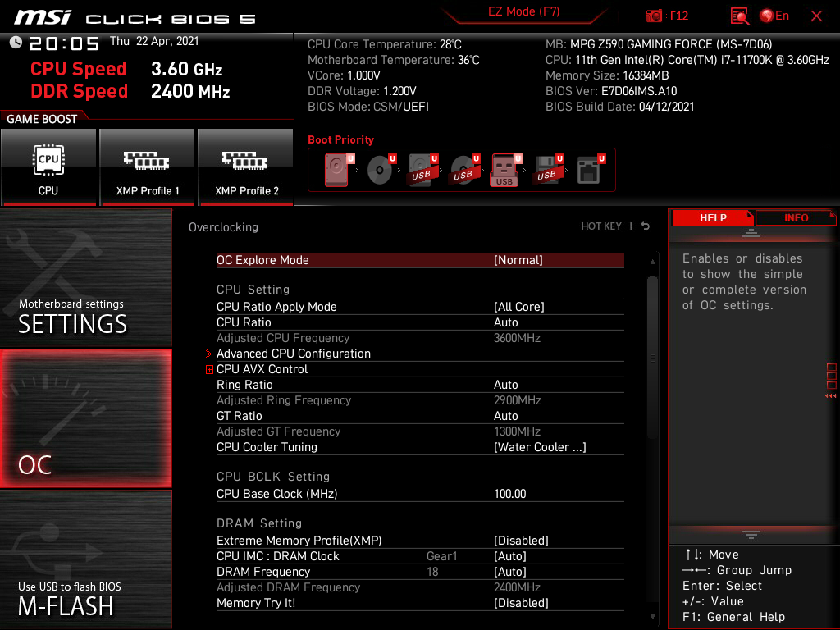Select the USB floppy boot device
Screen dimensions: 840x630
coord(548,170)
